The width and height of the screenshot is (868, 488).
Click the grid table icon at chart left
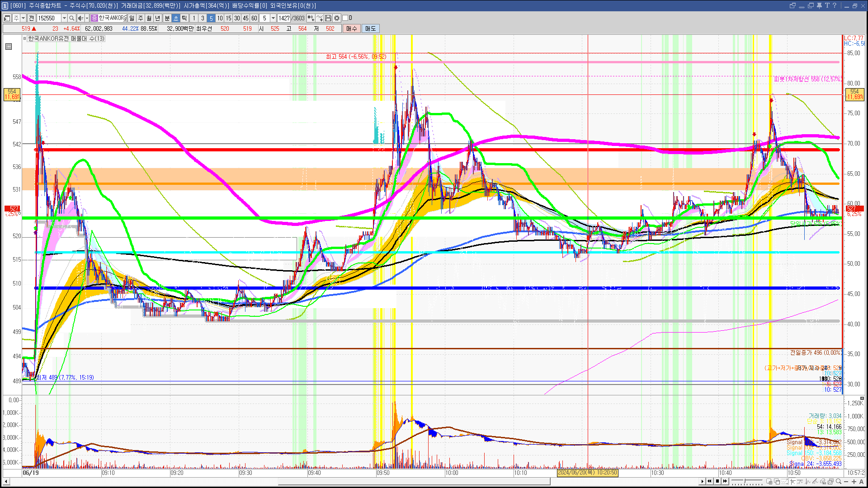pos(9,47)
